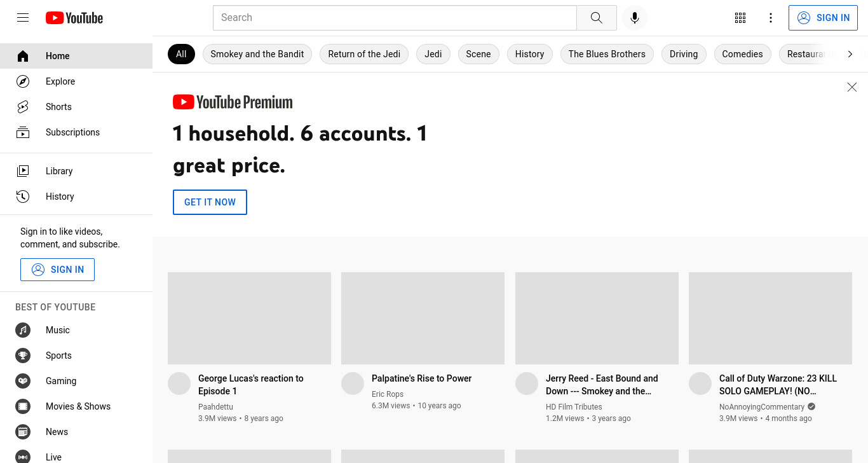The height and width of the screenshot is (463, 868).
Task: Dismiss the YouTube Premium banner
Action: (x=852, y=87)
